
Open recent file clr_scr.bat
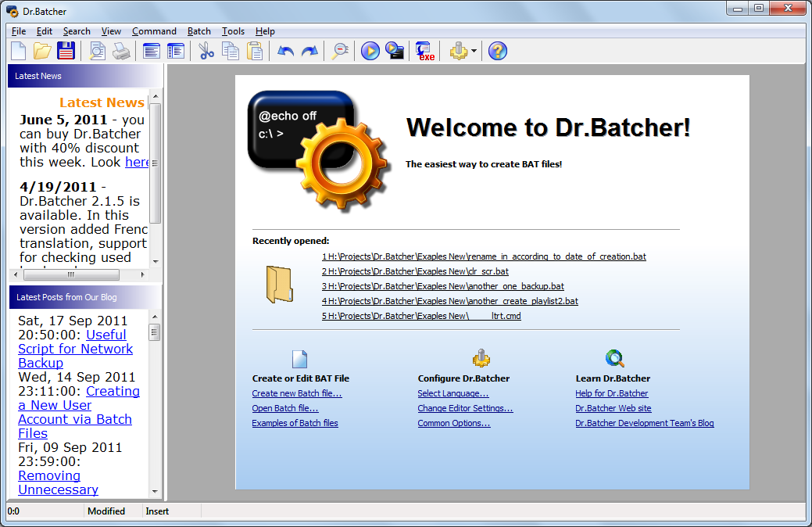click(x=415, y=271)
